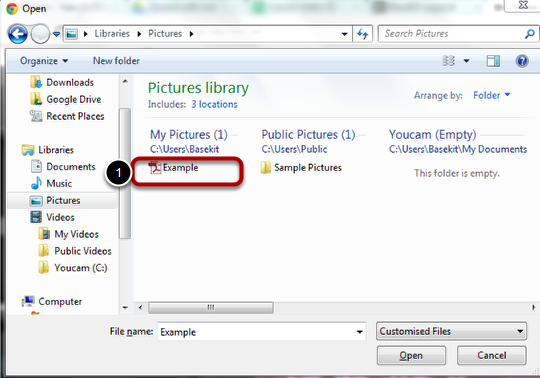540x378 pixels.
Task: Open Public Videos folder
Action: (83, 251)
